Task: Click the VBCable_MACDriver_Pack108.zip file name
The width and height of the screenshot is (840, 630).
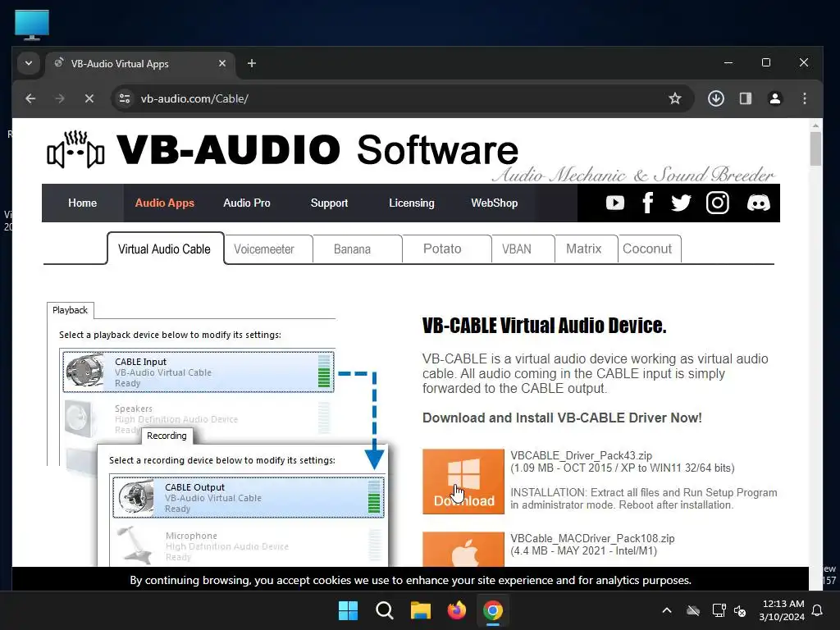Action: (x=592, y=538)
